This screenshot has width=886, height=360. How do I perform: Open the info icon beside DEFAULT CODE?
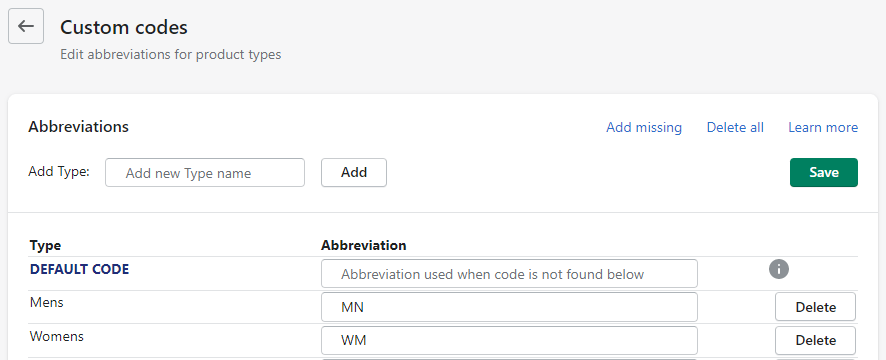click(779, 269)
